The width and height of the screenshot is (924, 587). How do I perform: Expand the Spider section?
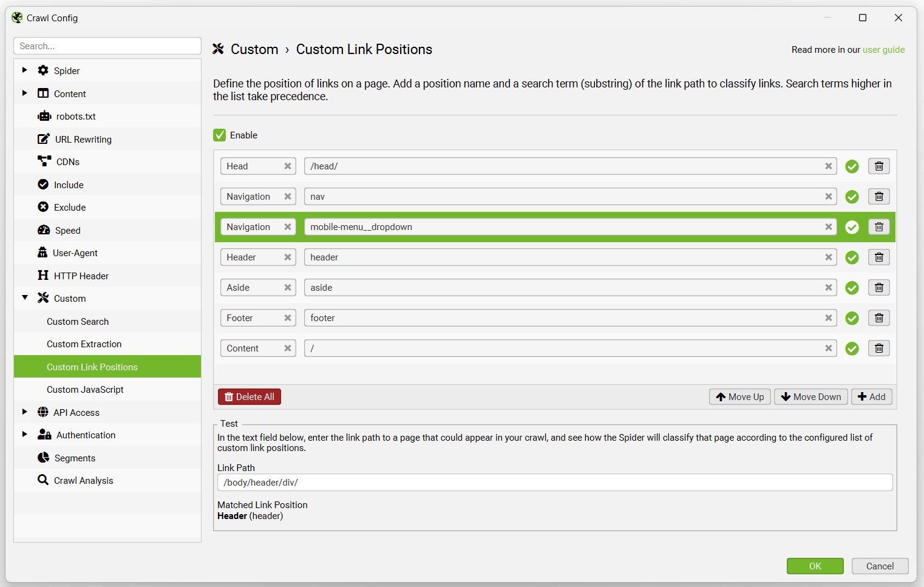click(24, 70)
